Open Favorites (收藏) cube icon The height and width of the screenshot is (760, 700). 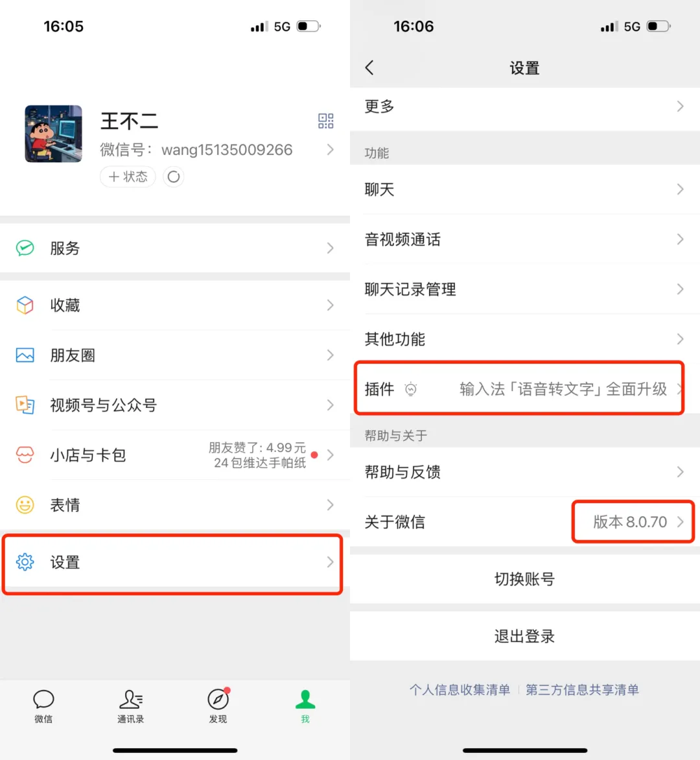point(25,305)
